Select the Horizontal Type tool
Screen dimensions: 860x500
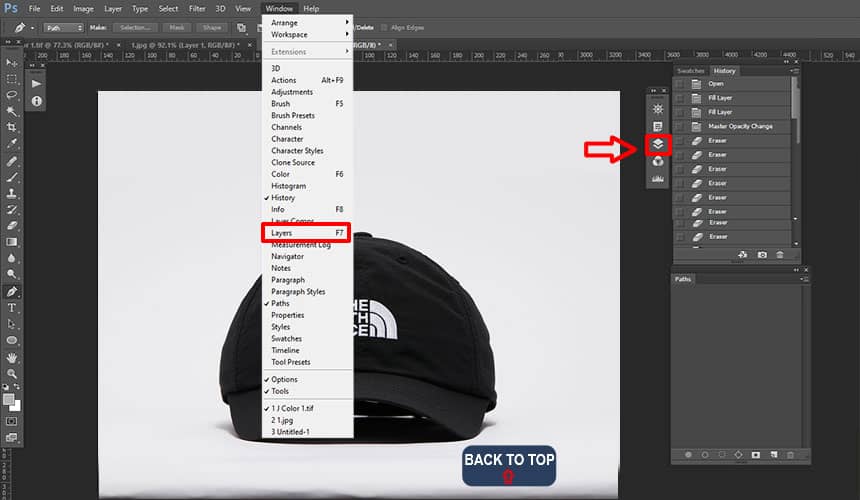(12, 308)
